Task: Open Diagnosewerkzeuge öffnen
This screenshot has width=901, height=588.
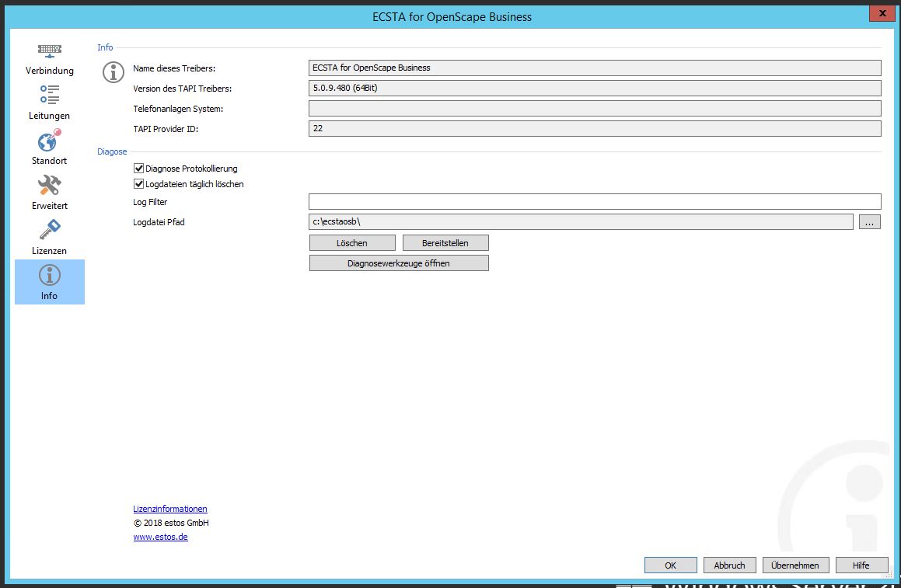Action: (399, 263)
